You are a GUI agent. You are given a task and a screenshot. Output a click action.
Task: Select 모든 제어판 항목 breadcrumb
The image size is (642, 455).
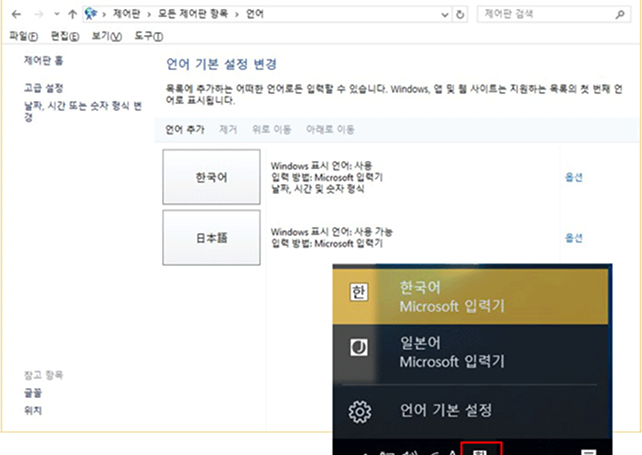tap(193, 14)
